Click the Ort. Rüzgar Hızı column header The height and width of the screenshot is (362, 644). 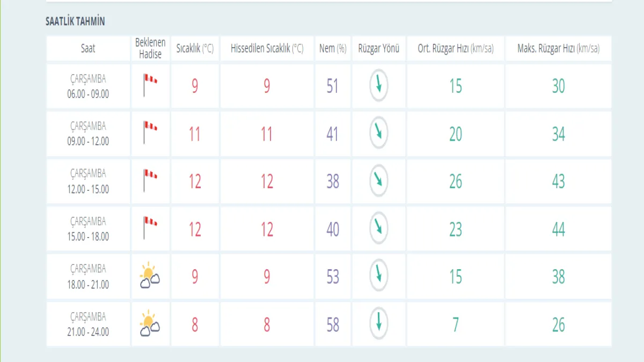(455, 48)
